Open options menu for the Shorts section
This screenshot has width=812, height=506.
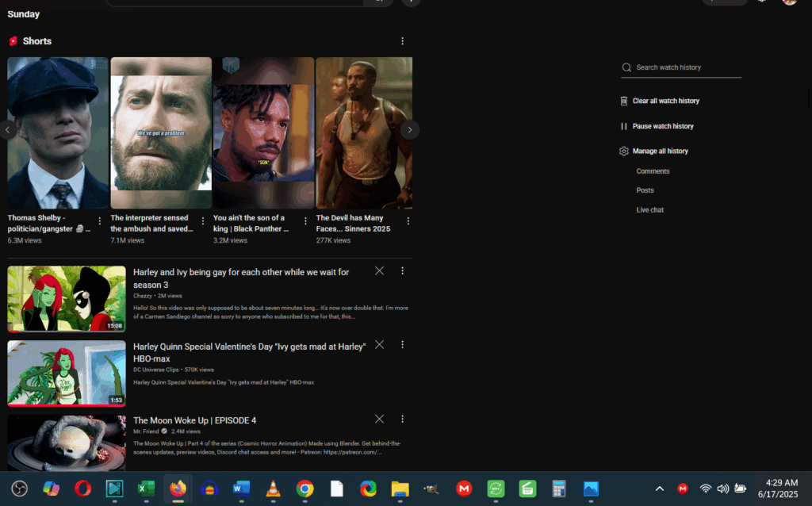[x=402, y=41]
